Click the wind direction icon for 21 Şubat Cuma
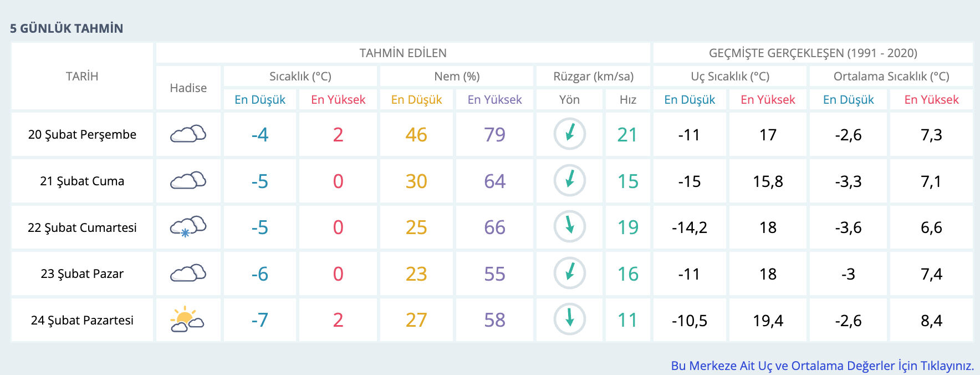Screen dimensions: 980x375 point(569,181)
